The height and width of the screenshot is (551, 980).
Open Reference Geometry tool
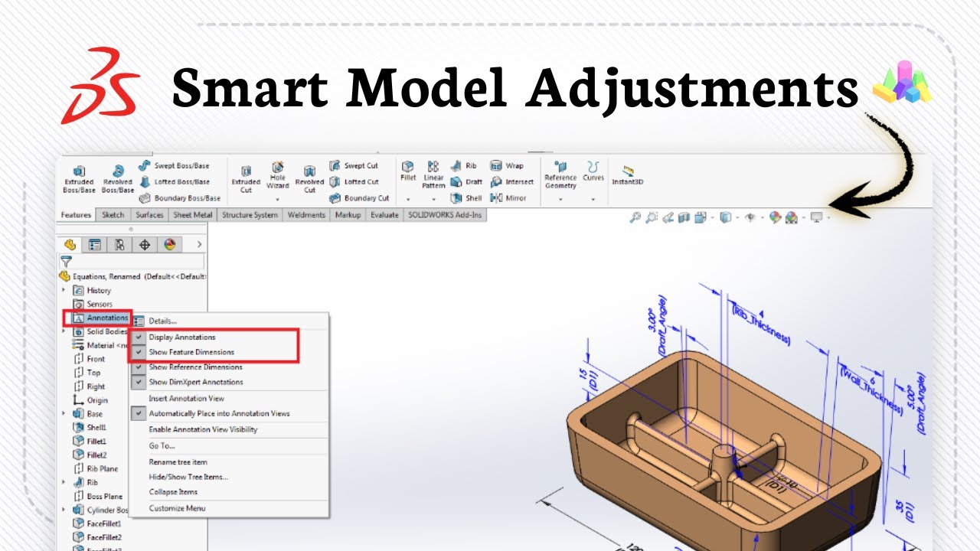click(560, 174)
